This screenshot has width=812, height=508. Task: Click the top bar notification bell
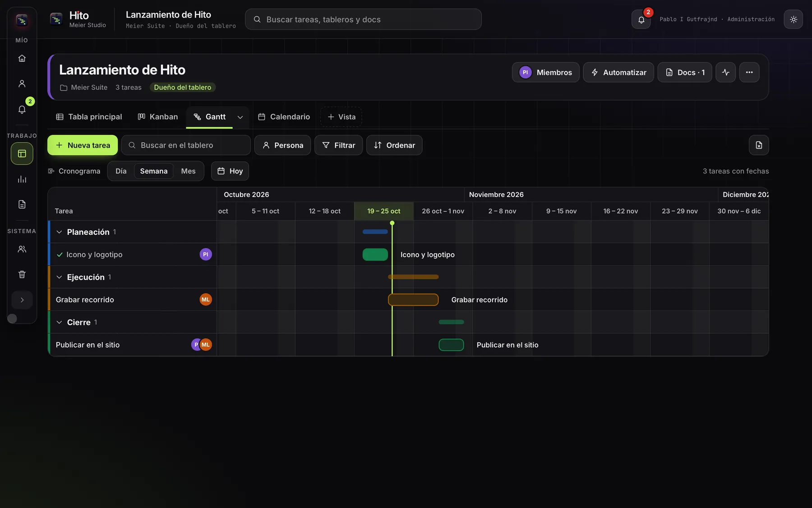(x=641, y=19)
